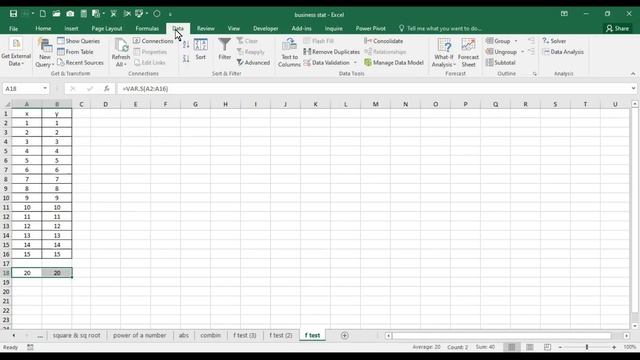Viewport: 640px width, 360px height.
Task: Click the Share button
Action: [617, 29]
